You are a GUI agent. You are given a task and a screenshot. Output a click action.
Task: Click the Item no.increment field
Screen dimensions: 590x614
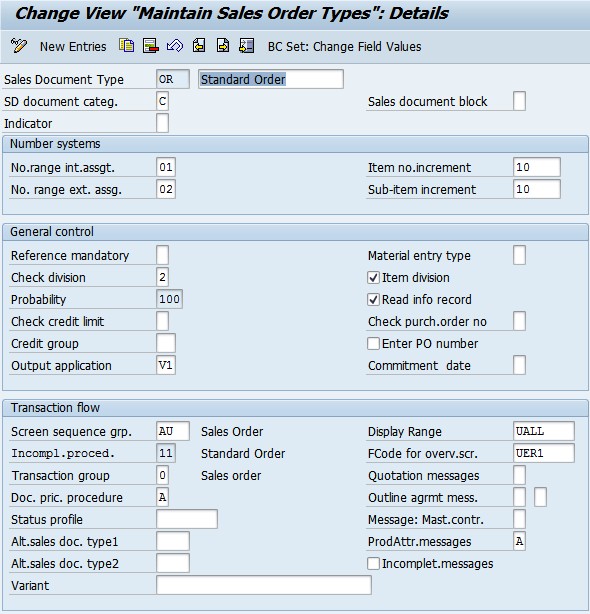click(x=537, y=167)
